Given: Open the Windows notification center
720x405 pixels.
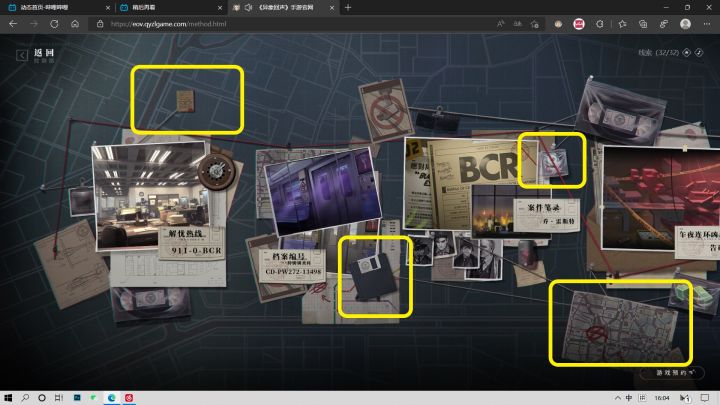Looking at the screenshot, I should tap(705, 398).
